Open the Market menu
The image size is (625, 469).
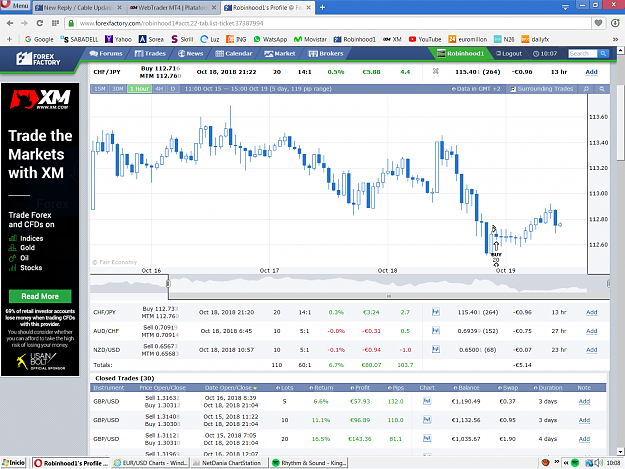tap(280, 53)
